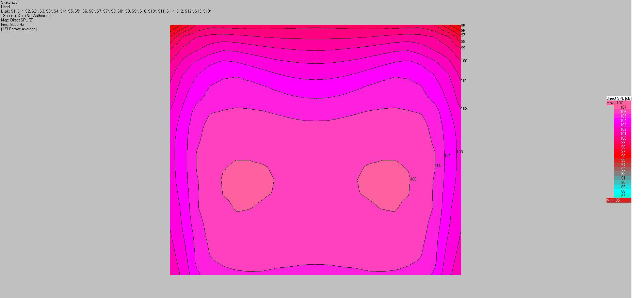Select the 89 dB legend color swatch
Viewport: 644px width, 298px height.
pos(623,187)
